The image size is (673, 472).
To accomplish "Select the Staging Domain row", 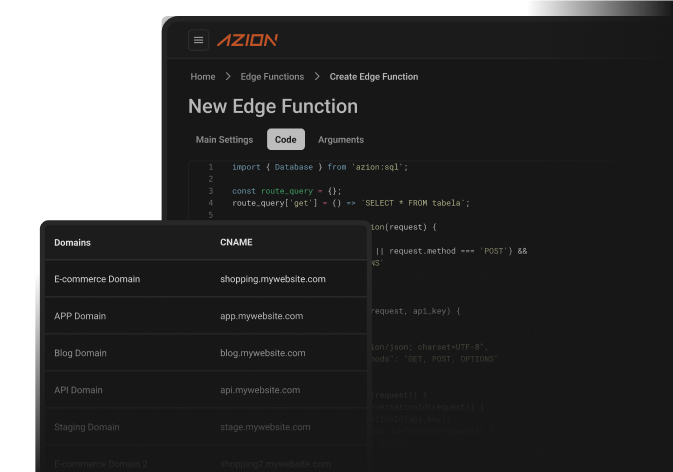I will click(x=86, y=427).
